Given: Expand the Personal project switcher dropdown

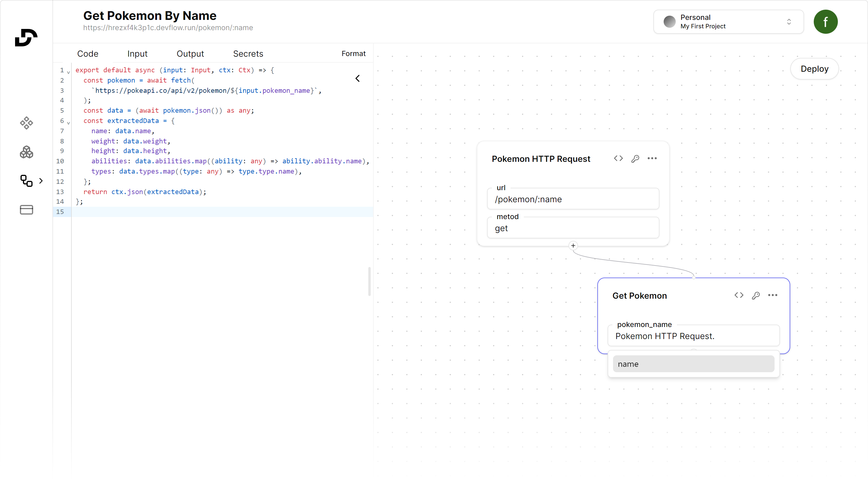Looking at the screenshot, I should point(728,22).
